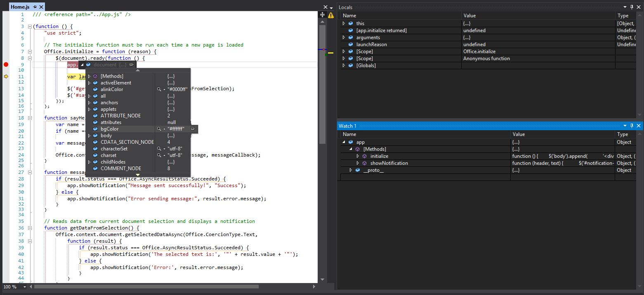Expand the __proto__ node in Watch 1
Viewport: 644px width, 295px height.
pyautogui.click(x=350, y=170)
